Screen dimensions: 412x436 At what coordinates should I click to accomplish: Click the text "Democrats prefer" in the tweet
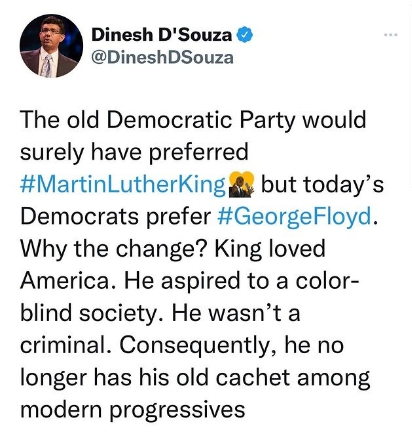(115, 217)
